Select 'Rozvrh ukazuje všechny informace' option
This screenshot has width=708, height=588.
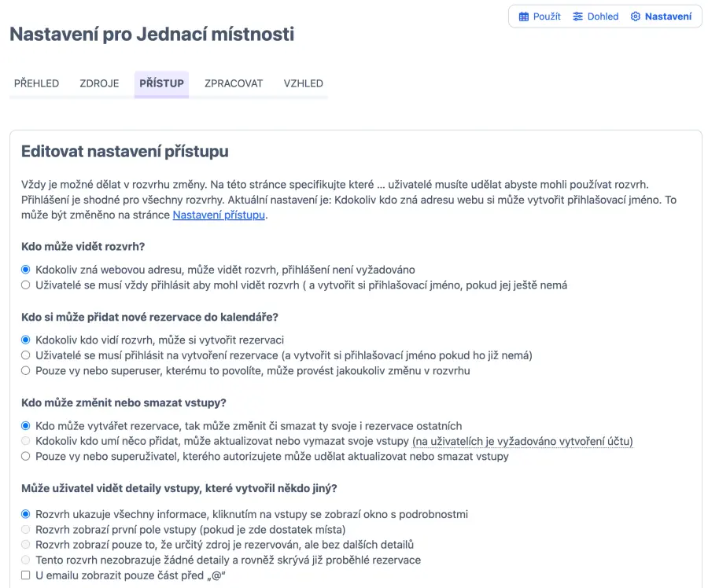(26, 514)
